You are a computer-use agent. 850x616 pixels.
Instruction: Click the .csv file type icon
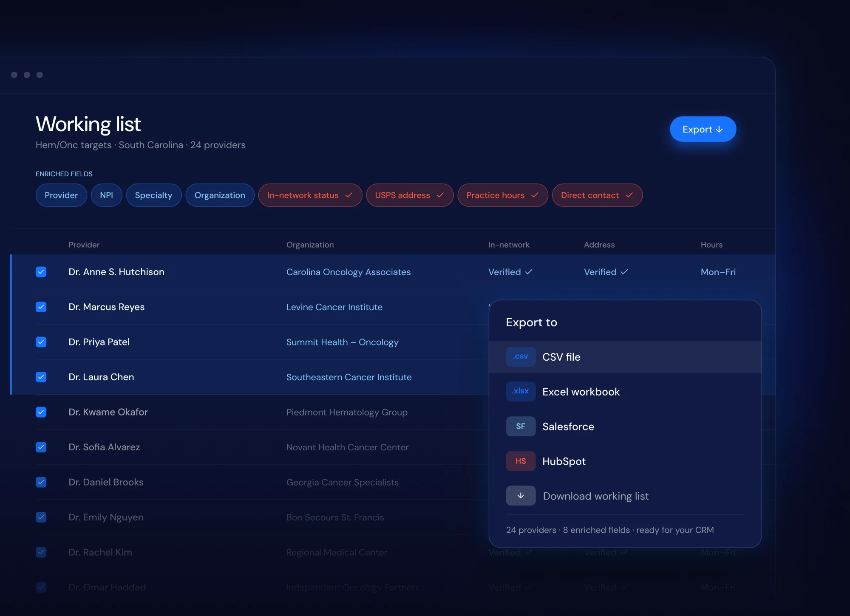coord(521,357)
